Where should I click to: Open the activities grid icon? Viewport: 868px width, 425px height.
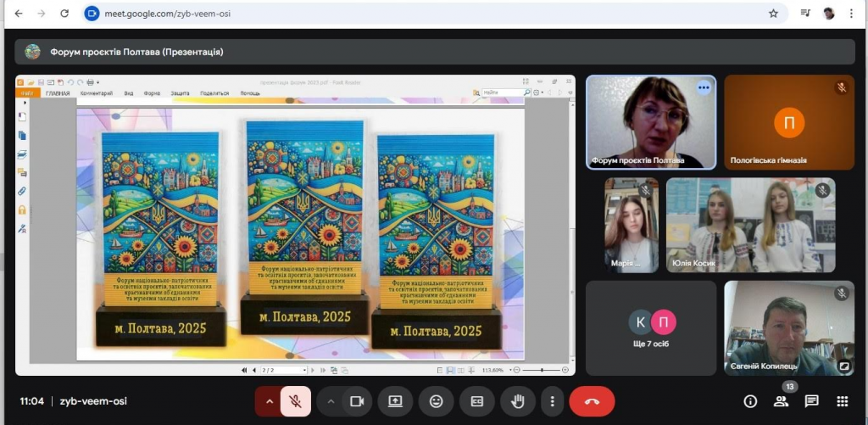pos(842,401)
